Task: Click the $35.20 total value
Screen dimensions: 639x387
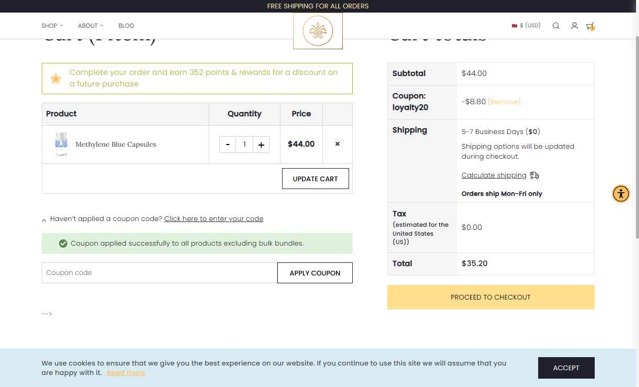Action: click(474, 263)
